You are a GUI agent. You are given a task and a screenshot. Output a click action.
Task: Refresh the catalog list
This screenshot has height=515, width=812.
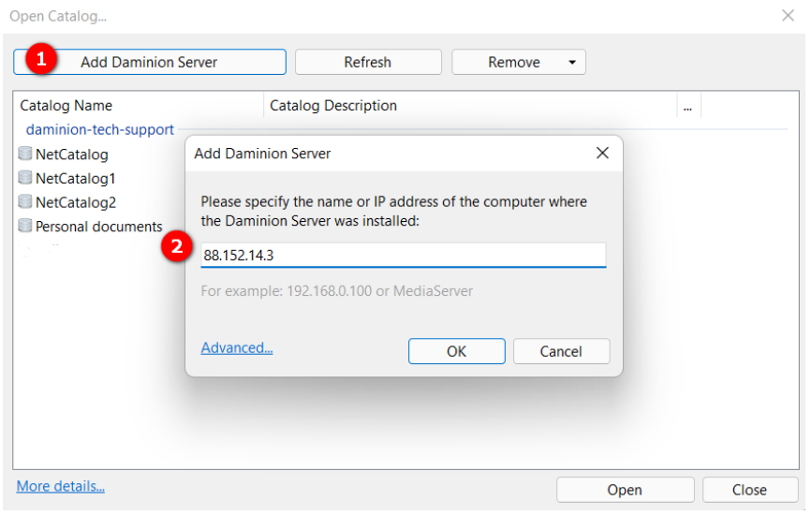click(x=367, y=62)
